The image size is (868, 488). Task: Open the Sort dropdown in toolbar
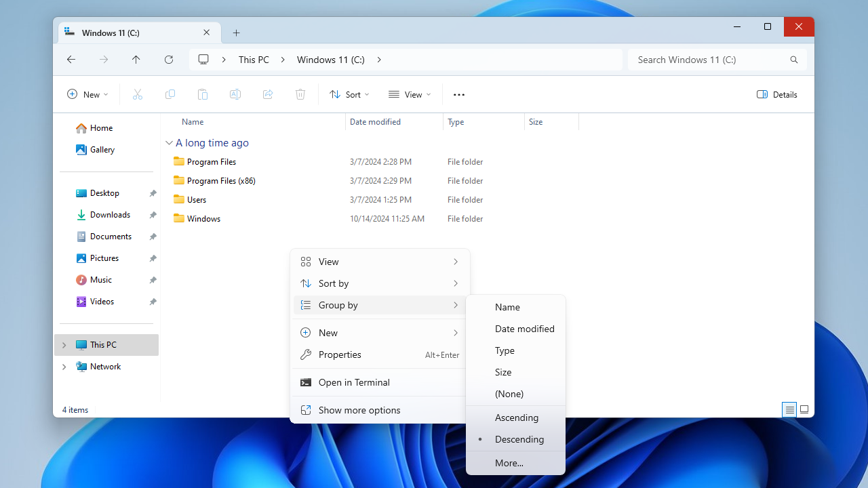[349, 95]
